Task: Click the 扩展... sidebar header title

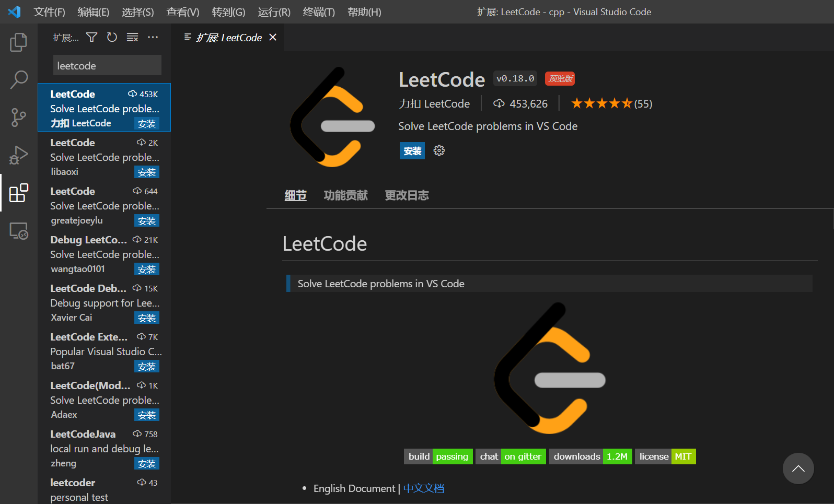Action: (66, 38)
